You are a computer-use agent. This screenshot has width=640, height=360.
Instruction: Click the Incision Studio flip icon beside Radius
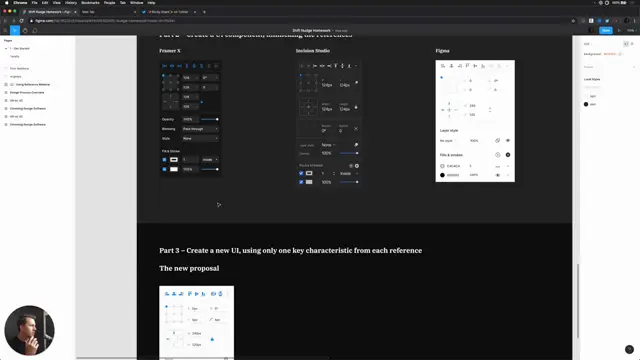pos(356,129)
